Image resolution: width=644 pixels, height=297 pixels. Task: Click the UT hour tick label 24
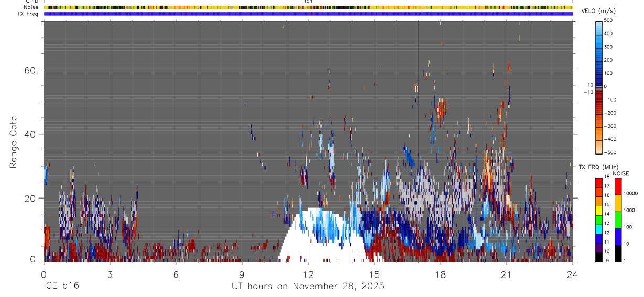tap(572, 274)
